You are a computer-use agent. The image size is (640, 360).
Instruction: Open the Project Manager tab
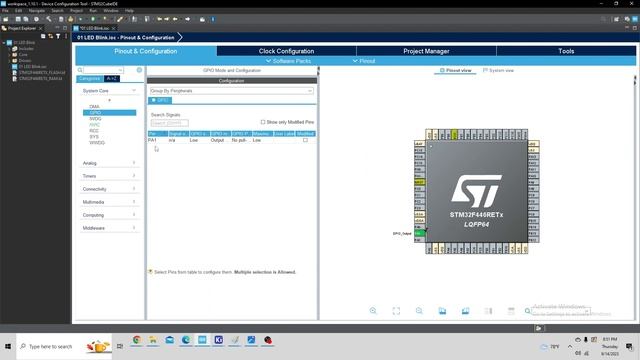click(x=426, y=51)
